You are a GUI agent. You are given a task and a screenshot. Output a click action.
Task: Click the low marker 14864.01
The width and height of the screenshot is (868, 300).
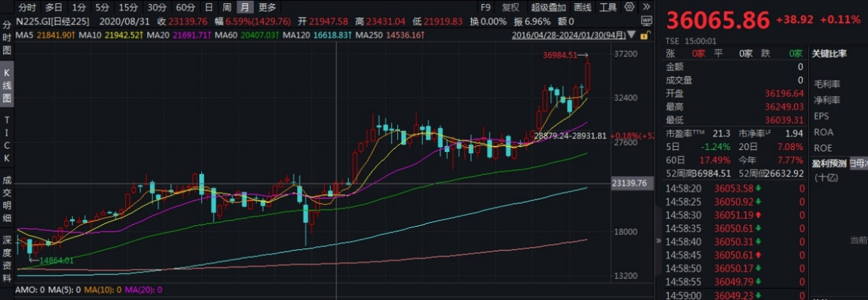56,260
